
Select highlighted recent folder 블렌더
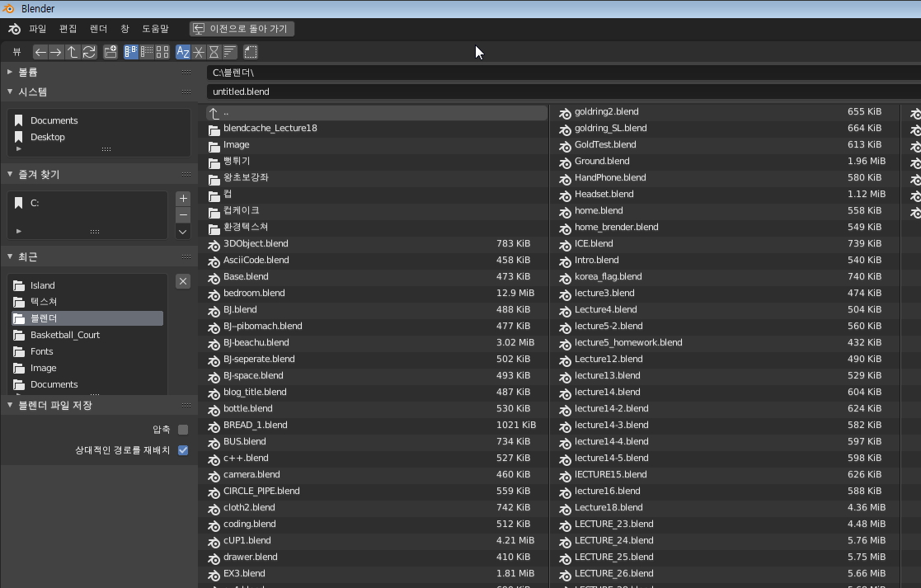click(x=87, y=318)
